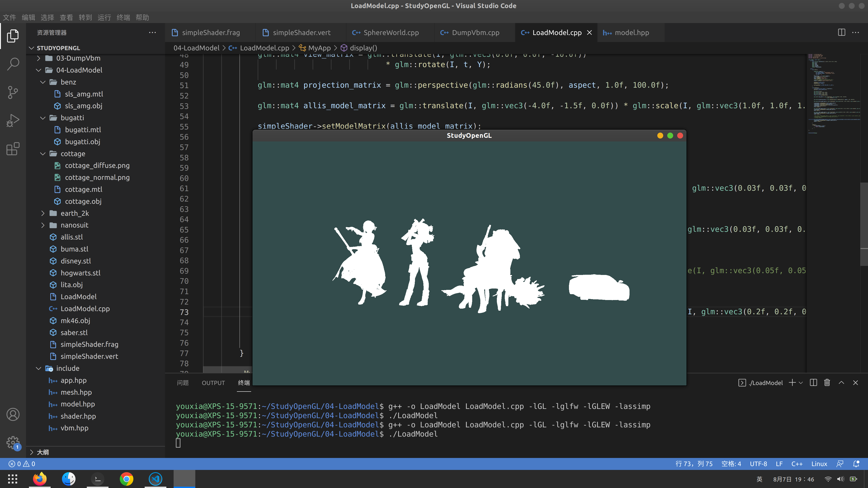Open the 编辑 menu
Viewport: 868px width, 488px height.
click(28, 17)
